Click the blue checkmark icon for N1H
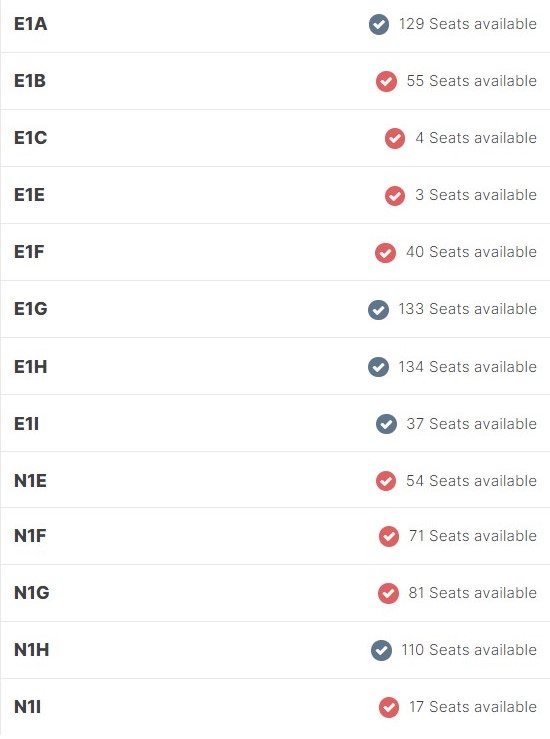The width and height of the screenshot is (550, 739). pos(381,650)
